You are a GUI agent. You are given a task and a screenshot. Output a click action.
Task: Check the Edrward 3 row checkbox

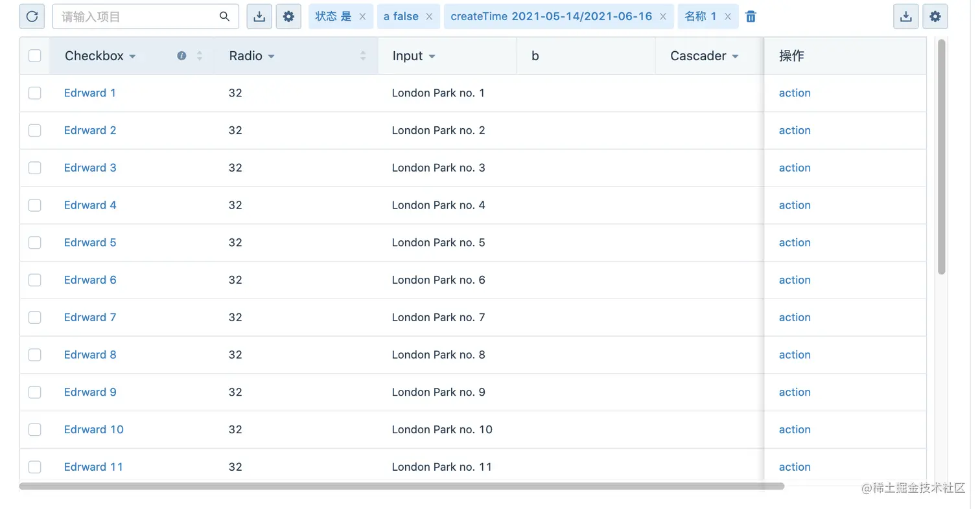tap(35, 168)
